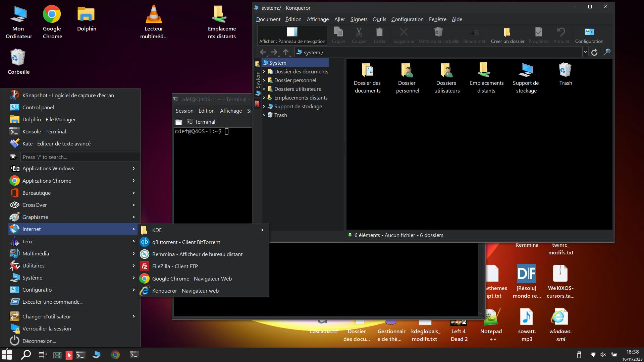
Task: Expand the KDE submenu arrow
Action: 262,230
